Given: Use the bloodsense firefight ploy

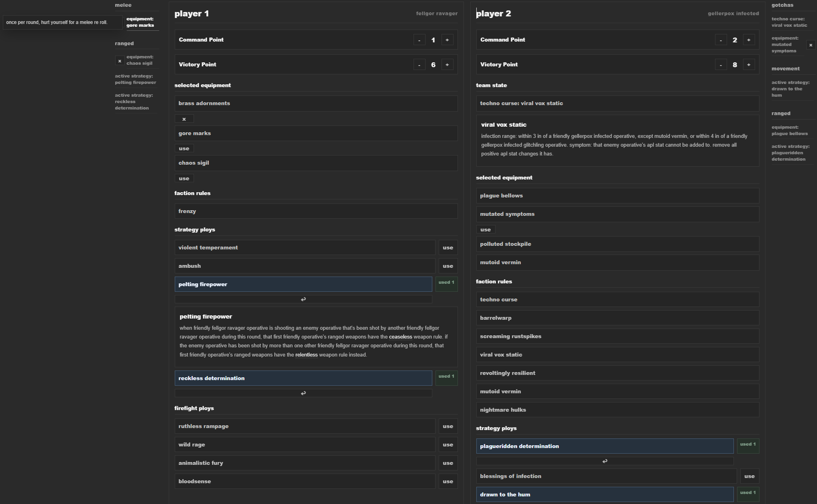Looking at the screenshot, I should (x=448, y=481).
